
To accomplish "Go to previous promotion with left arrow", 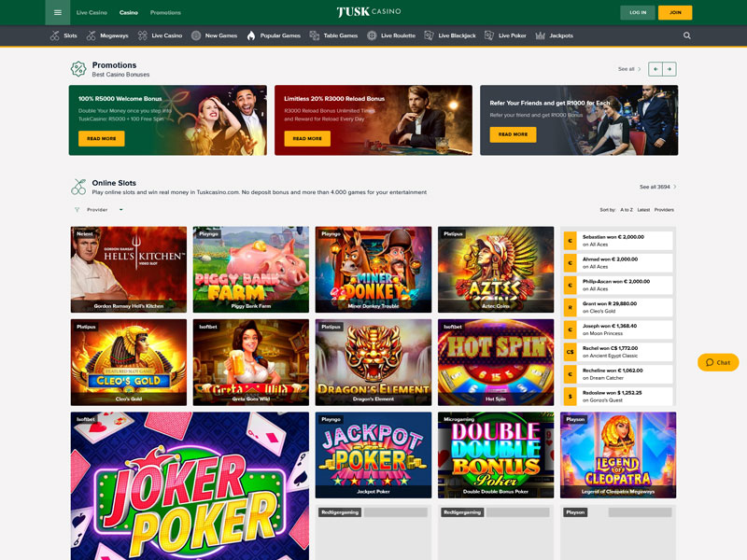I will (x=655, y=69).
